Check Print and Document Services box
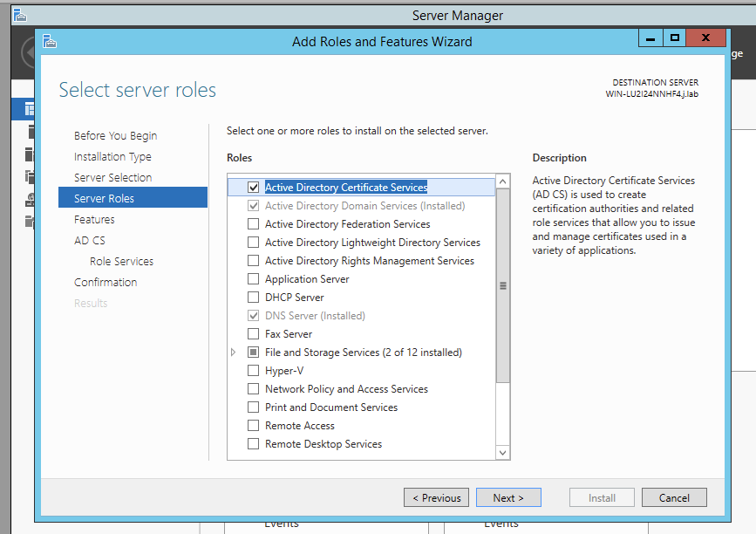 [x=253, y=407]
